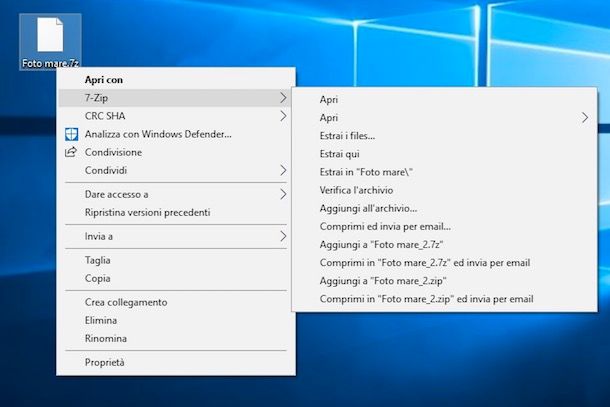
Task: Choose Estrai qui
Action: tap(444, 154)
